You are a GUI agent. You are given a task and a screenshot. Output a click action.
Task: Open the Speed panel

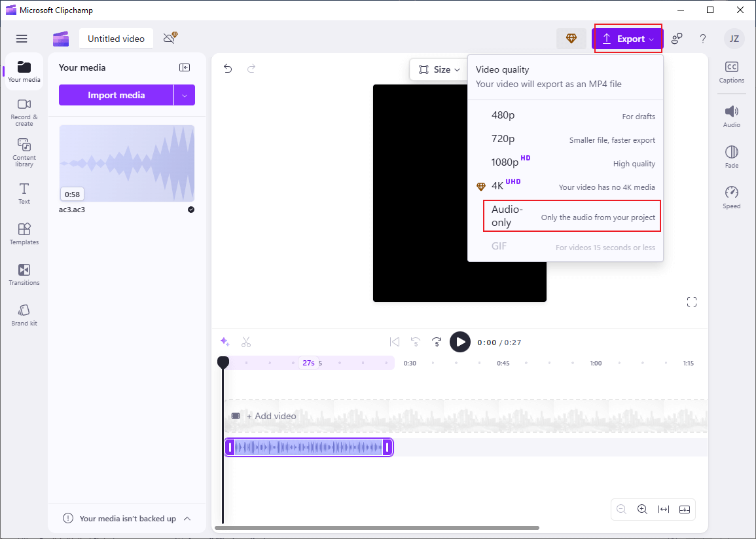(x=731, y=197)
